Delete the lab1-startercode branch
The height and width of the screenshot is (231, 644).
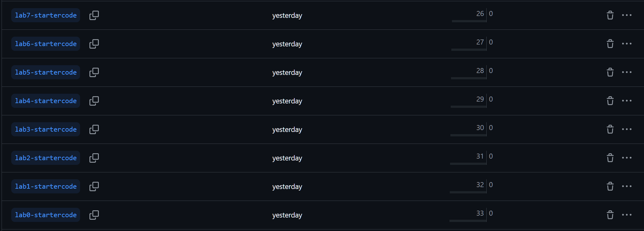pos(610,186)
